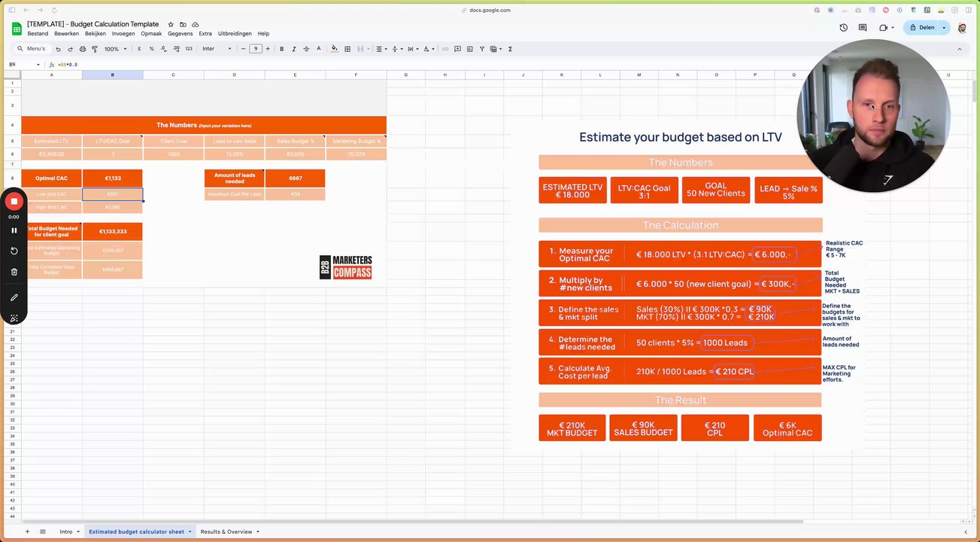Viewport: 980px width, 542px height.
Task: Stop the screen recording with the red button
Action: tap(14, 201)
